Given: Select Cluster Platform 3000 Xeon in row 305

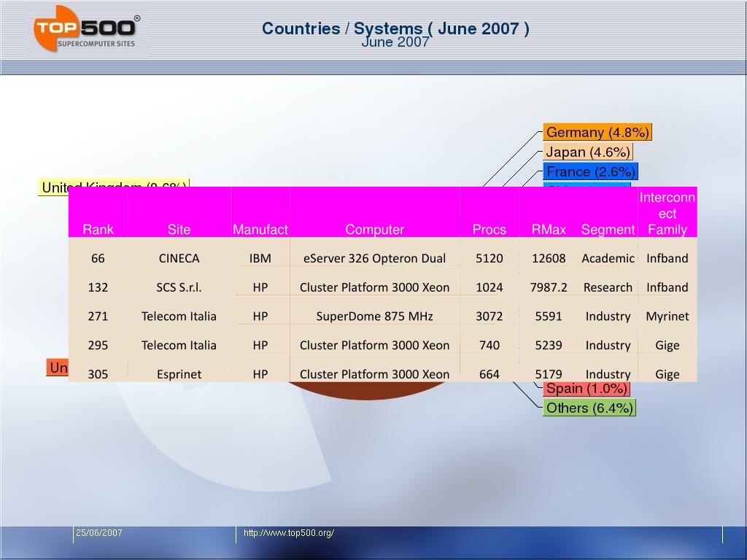Looking at the screenshot, I should coord(374,374).
